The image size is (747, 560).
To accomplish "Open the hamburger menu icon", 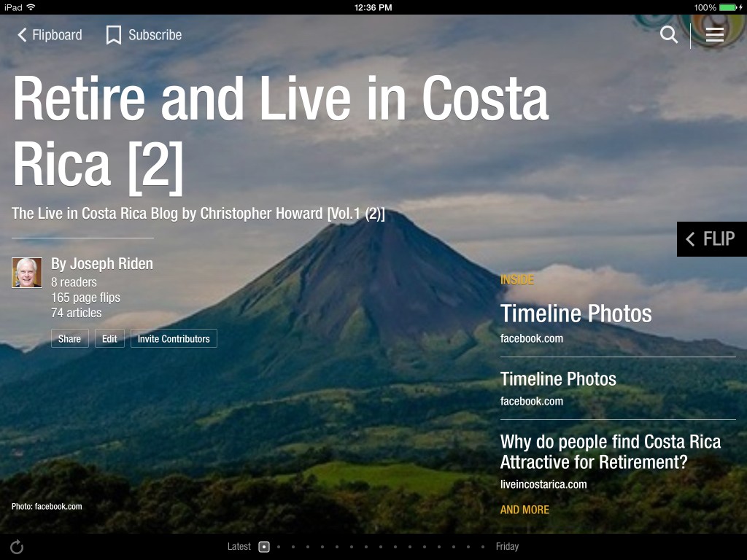I will [715, 34].
